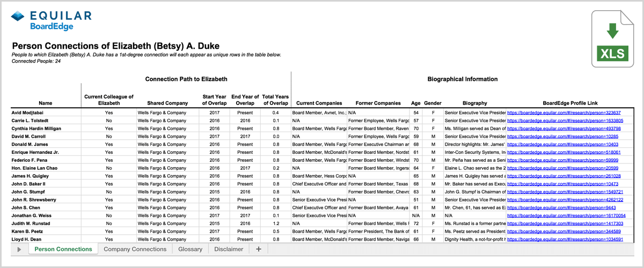Screen dimensions: 644x268
Task: Open Judith M. Runstad's profile link
Action: pos(565,224)
